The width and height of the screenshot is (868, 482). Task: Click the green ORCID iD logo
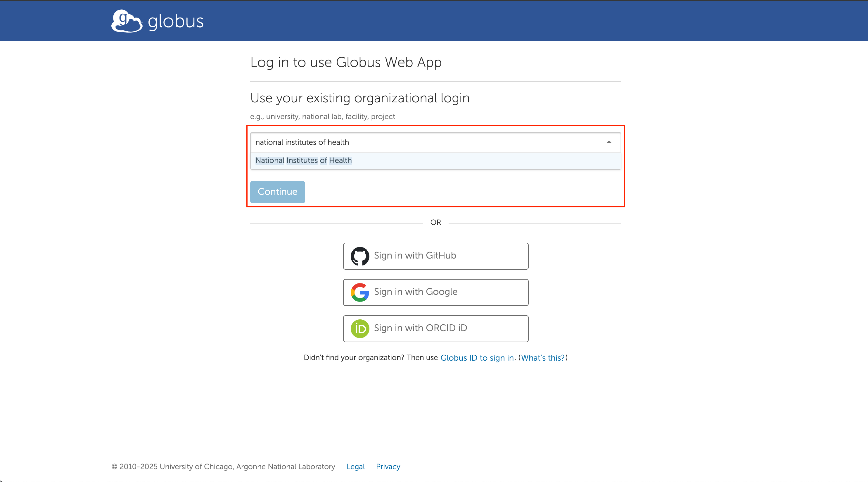(359, 328)
